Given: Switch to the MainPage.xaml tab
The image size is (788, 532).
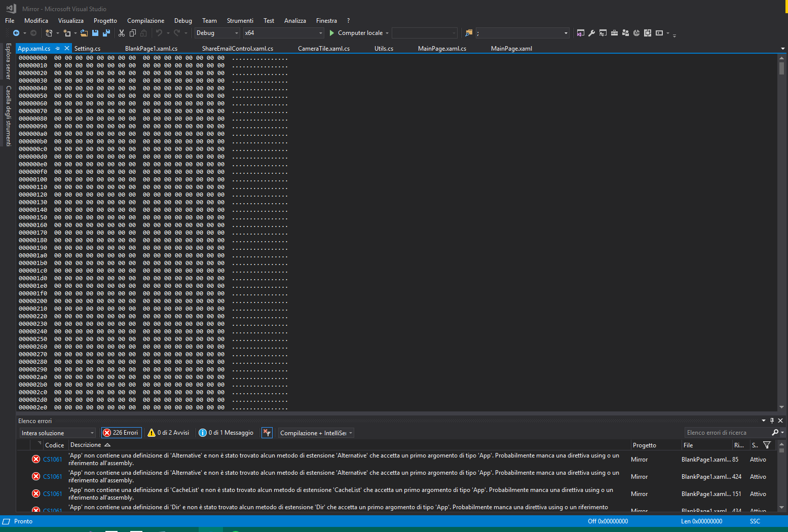Looking at the screenshot, I should (x=511, y=49).
